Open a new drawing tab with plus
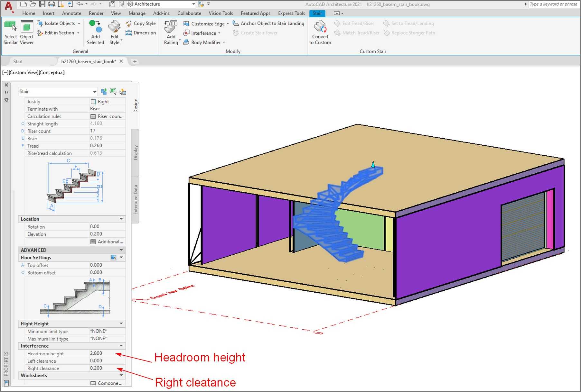 click(135, 61)
